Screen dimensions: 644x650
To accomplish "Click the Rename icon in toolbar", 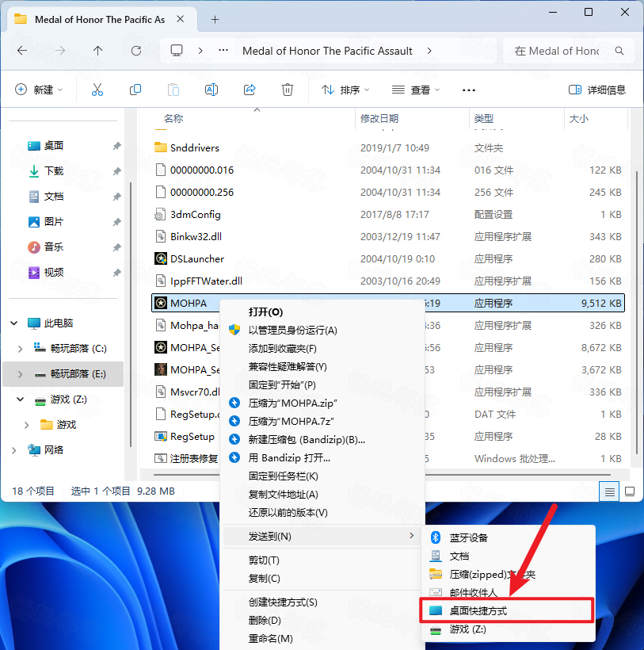I will coord(211,90).
